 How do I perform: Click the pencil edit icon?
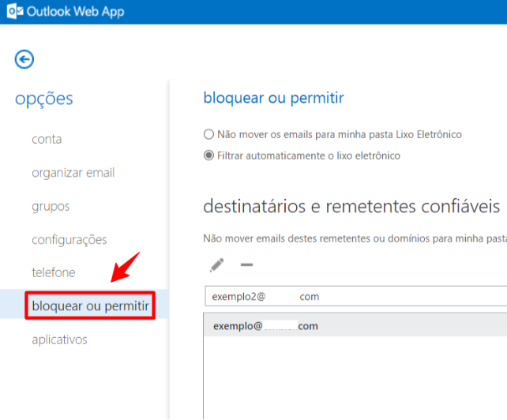[x=216, y=265]
